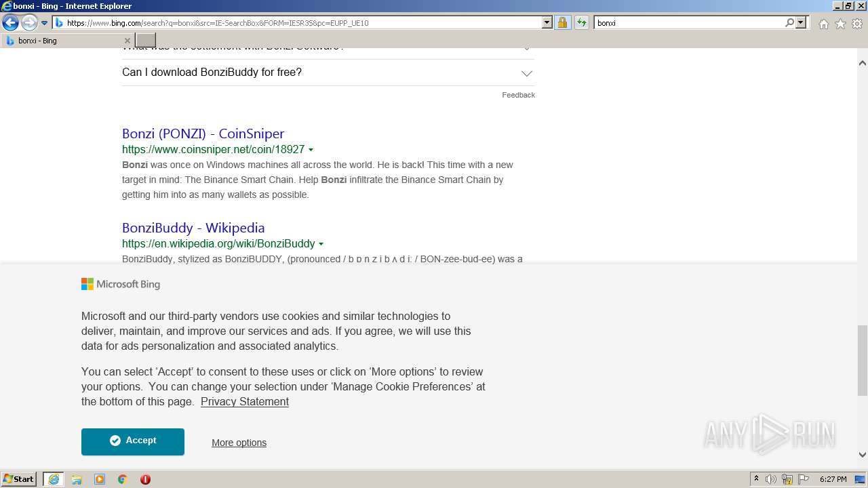Open BonziBuddy - Wikipedia result
This screenshot has width=868, height=488.
pos(193,228)
